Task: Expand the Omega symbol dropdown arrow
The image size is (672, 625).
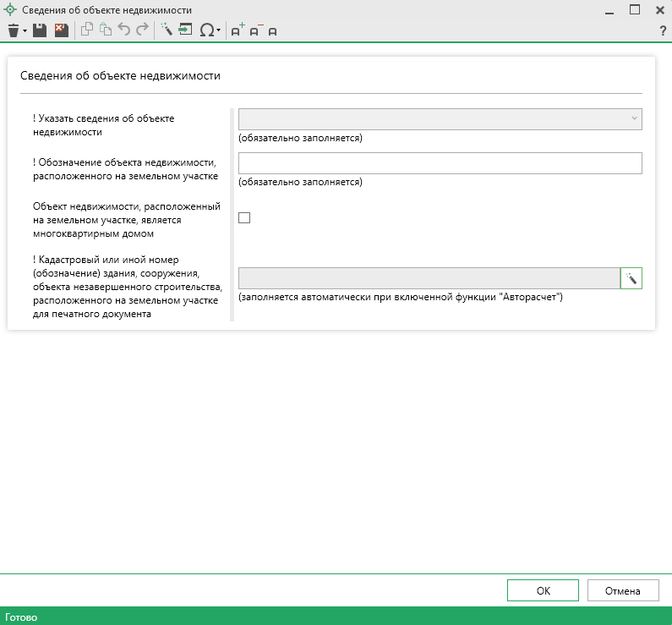Action: pyautogui.click(x=219, y=31)
